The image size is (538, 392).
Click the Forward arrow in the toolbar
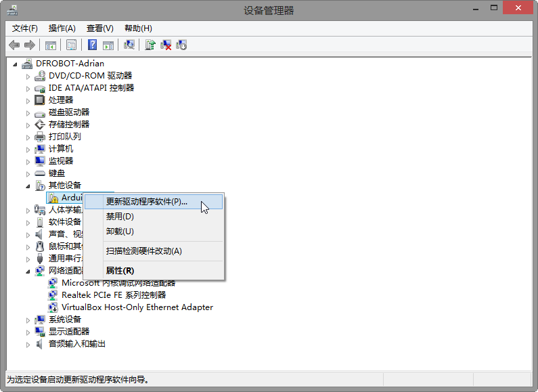click(29, 45)
